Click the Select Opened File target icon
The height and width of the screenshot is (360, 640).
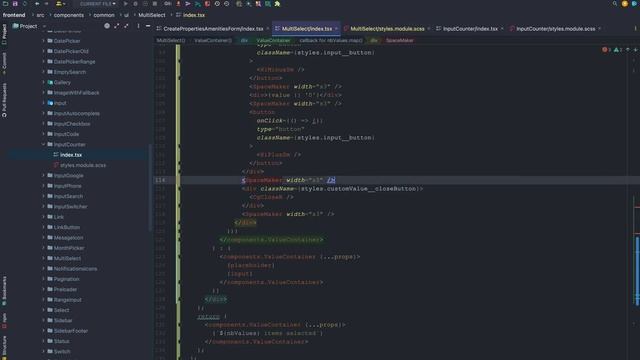pos(107,26)
